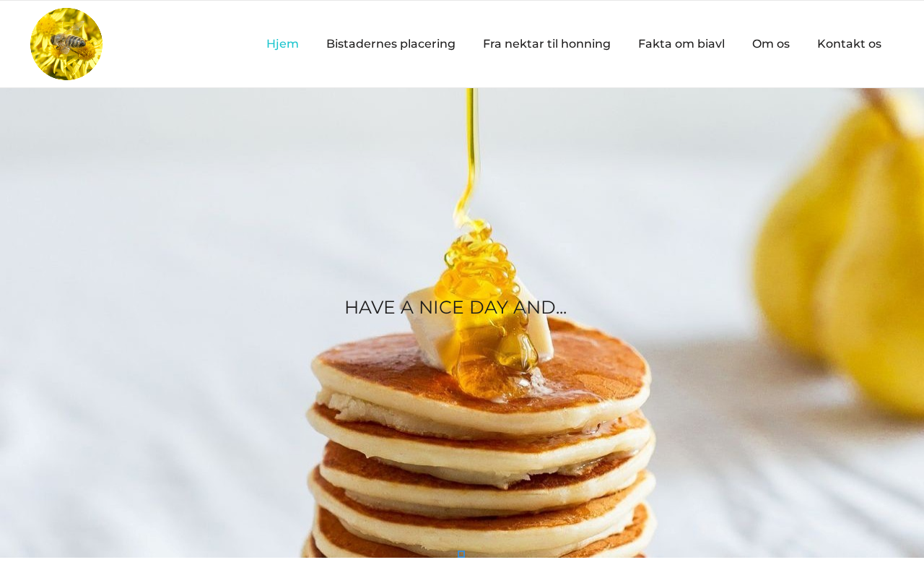The width and height of the screenshot is (924, 578).
Task: Open Fra nektar til honning page
Action: pos(546,44)
